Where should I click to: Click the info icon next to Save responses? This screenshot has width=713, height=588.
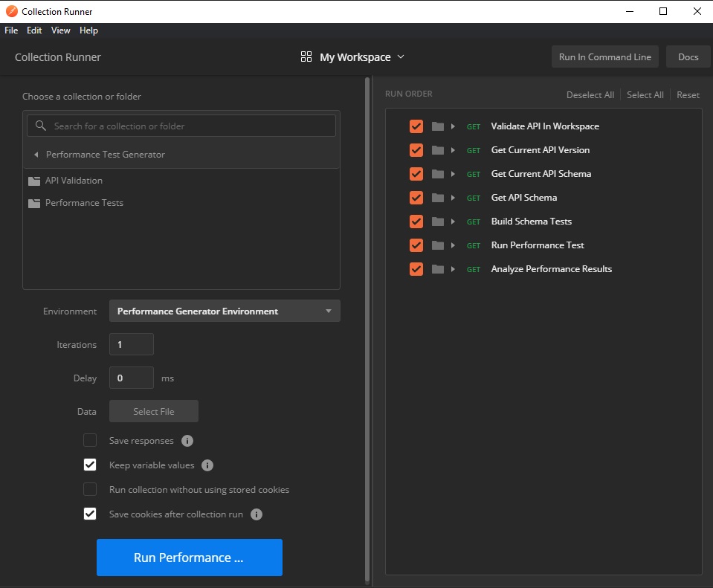[x=187, y=441]
